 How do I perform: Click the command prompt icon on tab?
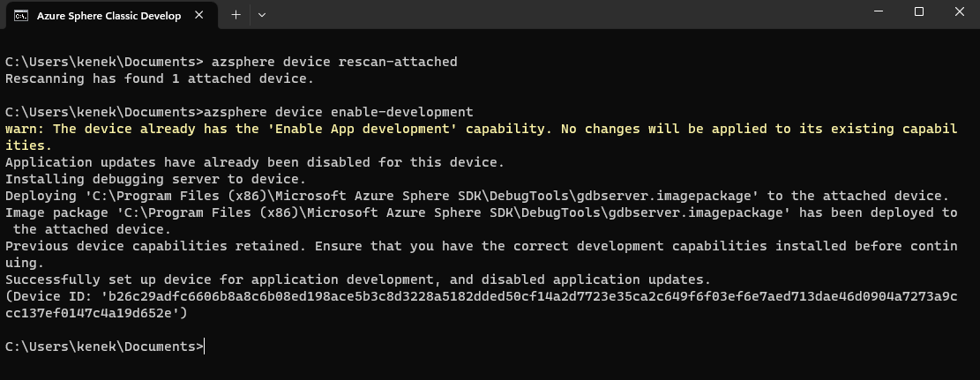pyautogui.click(x=20, y=16)
